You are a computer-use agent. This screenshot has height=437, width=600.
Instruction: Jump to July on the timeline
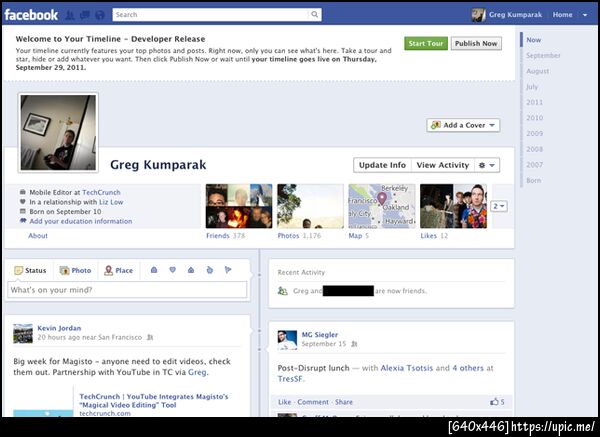(x=532, y=87)
